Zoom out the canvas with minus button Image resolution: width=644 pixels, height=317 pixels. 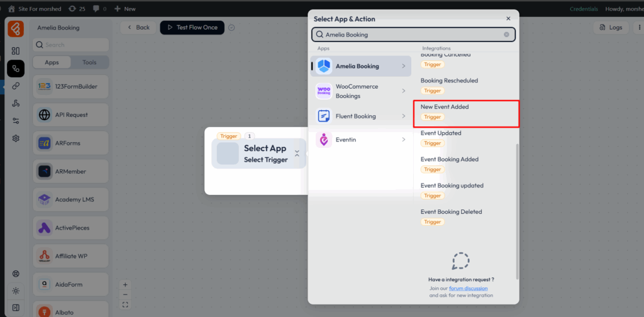click(x=125, y=294)
